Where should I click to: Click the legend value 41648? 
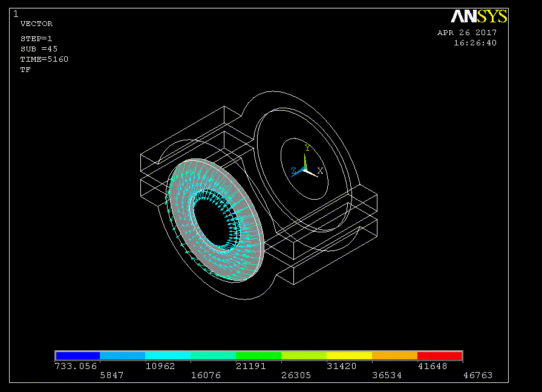[433, 366]
